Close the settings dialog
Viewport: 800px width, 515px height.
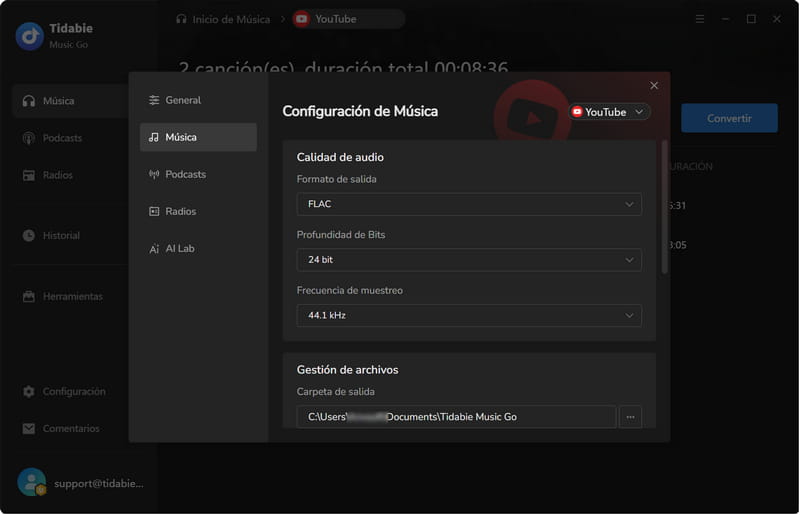coord(654,85)
